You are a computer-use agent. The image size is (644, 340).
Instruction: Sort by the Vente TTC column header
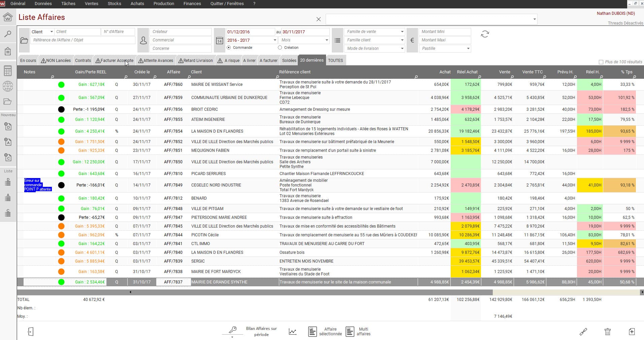point(533,72)
